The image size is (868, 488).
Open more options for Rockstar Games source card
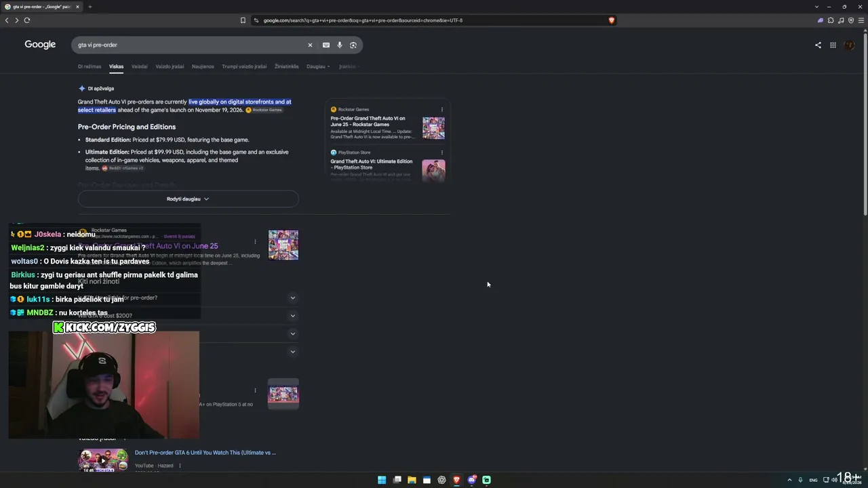click(x=442, y=109)
